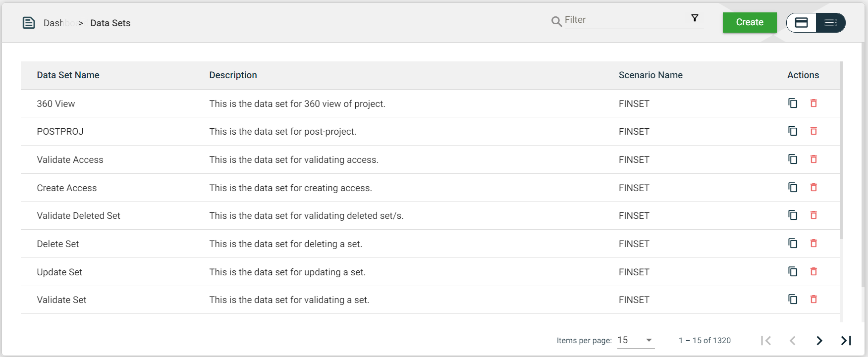Copy the 360 View data set
Viewport: 868px width, 357px height.
point(793,103)
